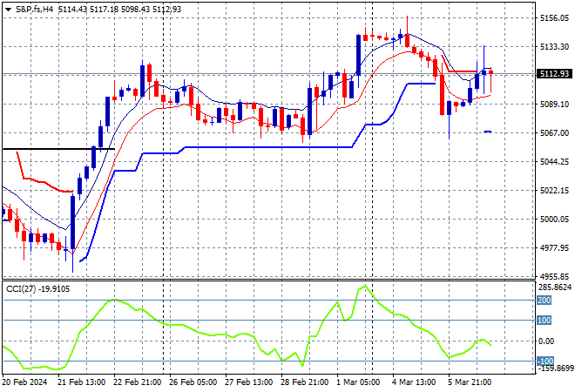The image size is (575, 392).
Task: Click the 5000.00 price axis label
Action: [553, 220]
